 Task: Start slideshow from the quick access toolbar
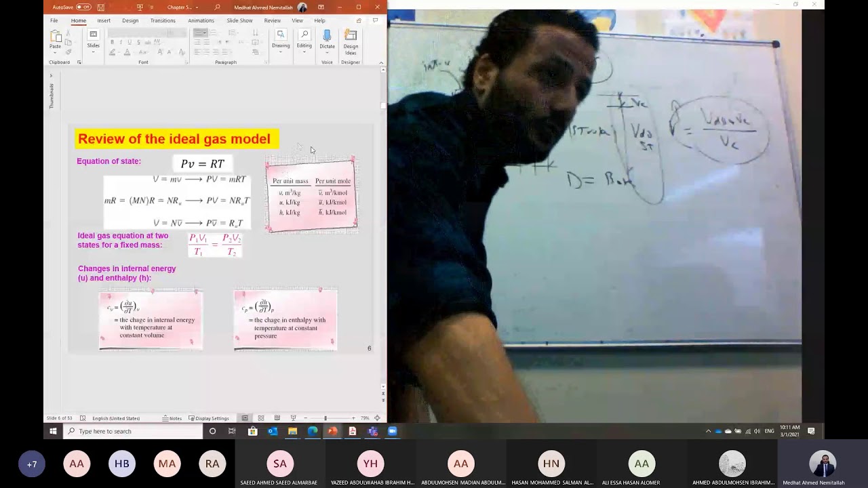pyautogui.click(x=140, y=7)
